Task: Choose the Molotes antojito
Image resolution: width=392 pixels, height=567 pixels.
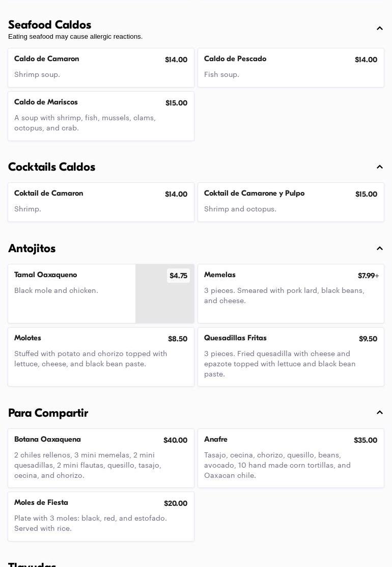Action: 101,357
